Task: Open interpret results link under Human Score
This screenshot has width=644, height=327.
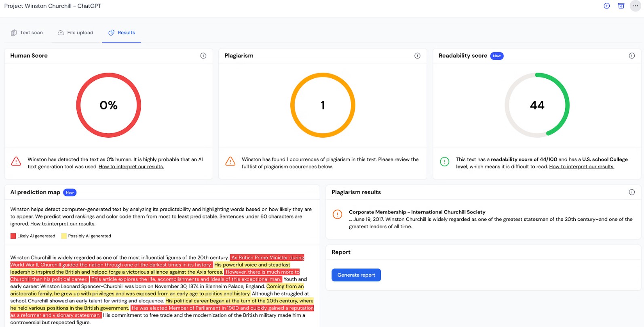Action: pyautogui.click(x=131, y=167)
